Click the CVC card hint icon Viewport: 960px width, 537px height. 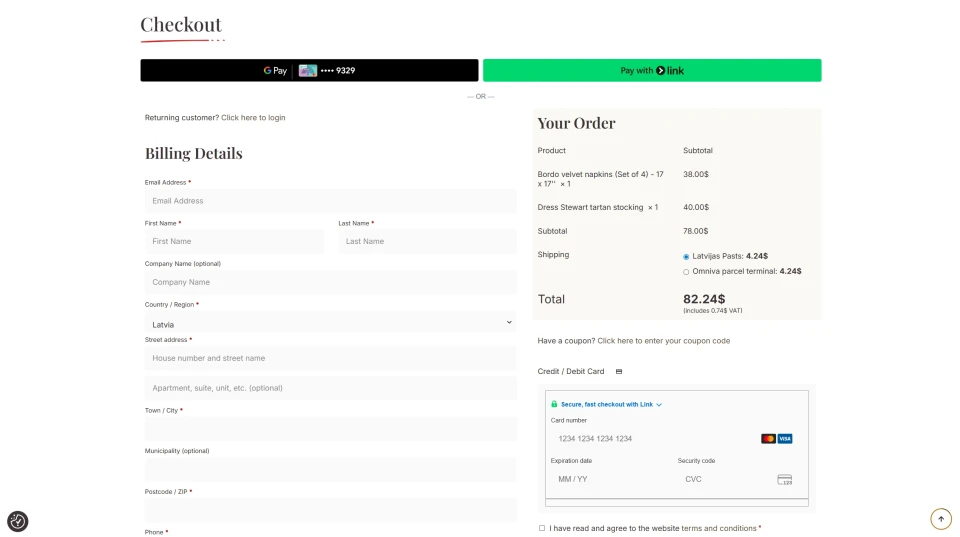coord(784,479)
